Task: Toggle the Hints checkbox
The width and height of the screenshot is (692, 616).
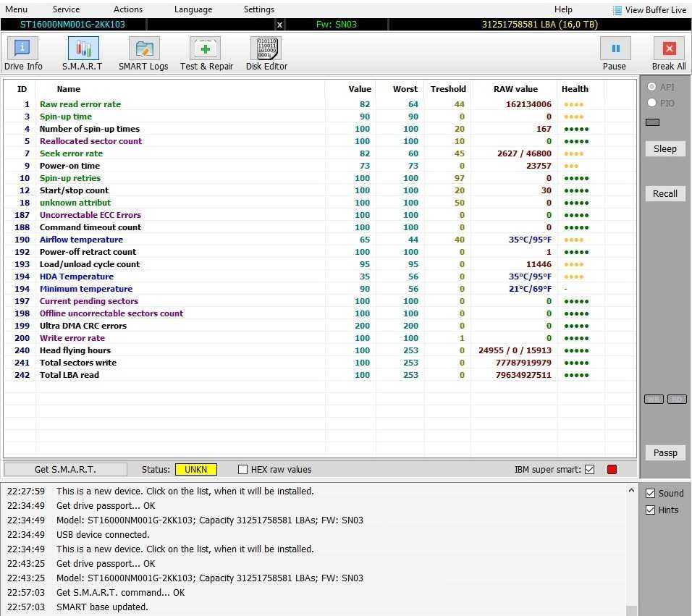Action: tap(650, 510)
